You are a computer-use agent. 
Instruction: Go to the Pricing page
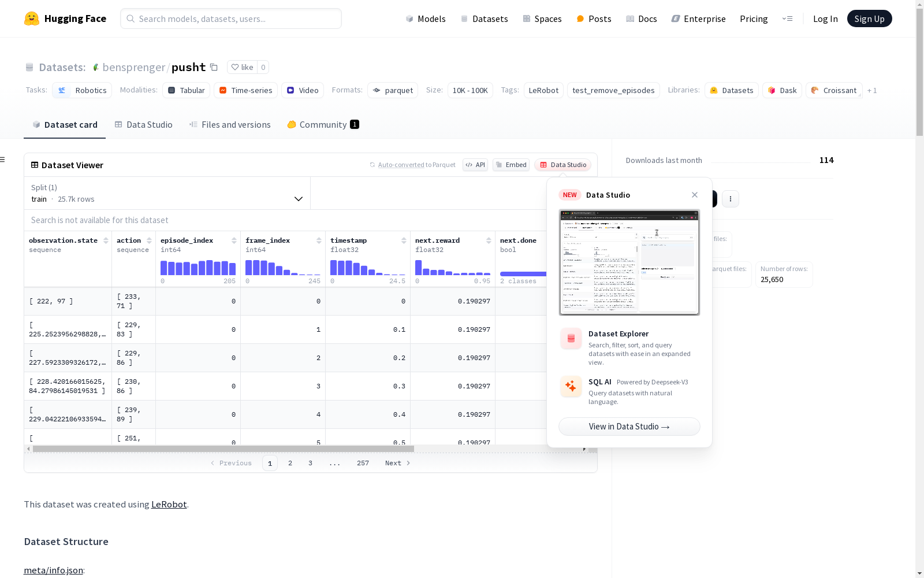point(754,19)
